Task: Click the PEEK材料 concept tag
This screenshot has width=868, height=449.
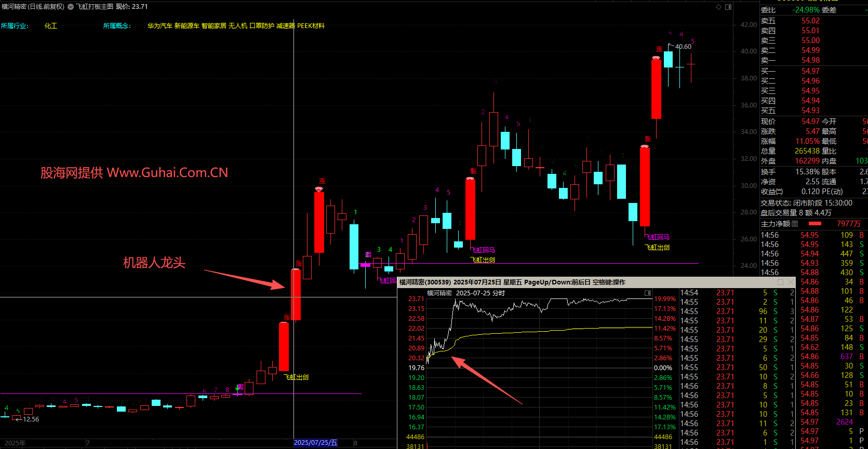Action: 311,25
